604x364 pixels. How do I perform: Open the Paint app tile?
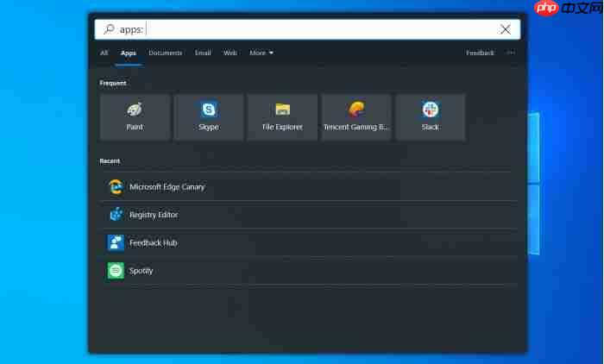pyautogui.click(x=135, y=117)
